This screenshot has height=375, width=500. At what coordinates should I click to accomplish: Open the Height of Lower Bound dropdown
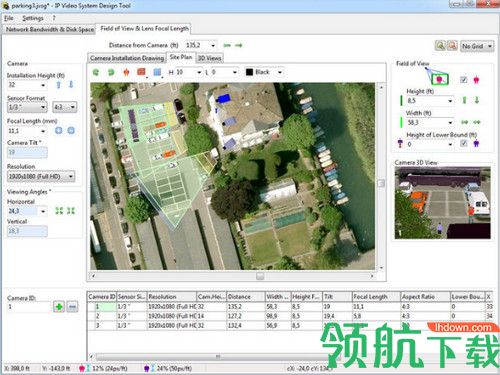[450, 144]
